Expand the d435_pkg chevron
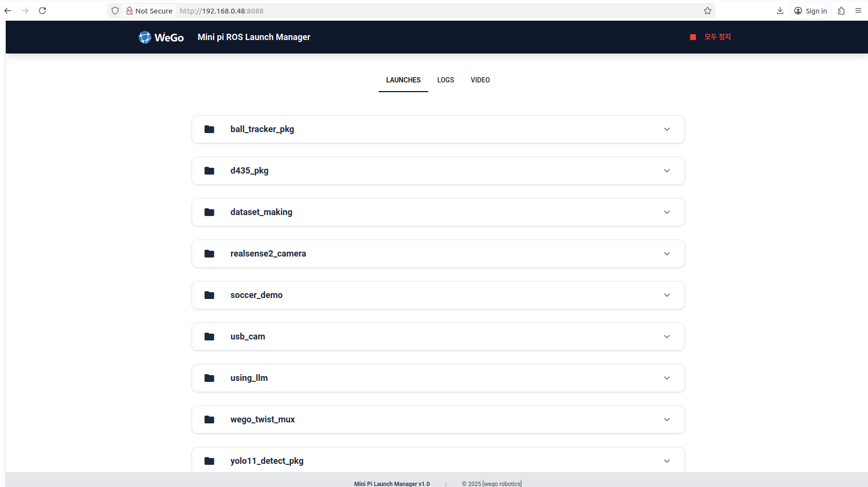The image size is (868, 487). [x=667, y=171]
